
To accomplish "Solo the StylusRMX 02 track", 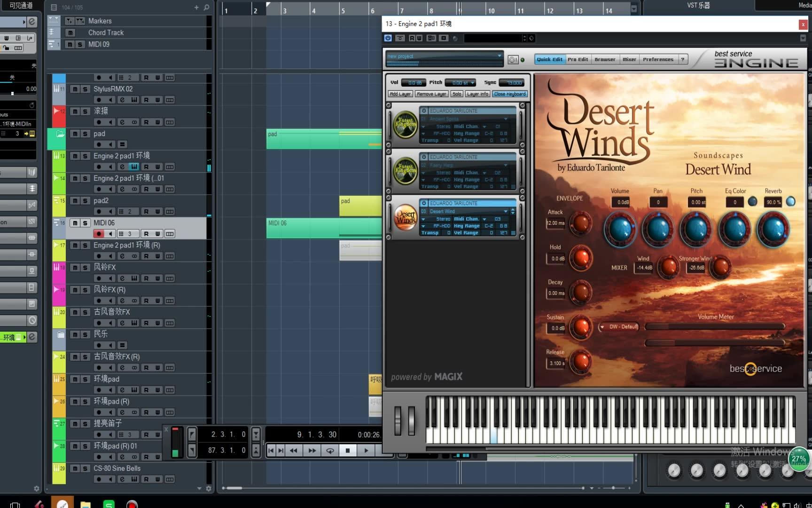I will 85,89.
